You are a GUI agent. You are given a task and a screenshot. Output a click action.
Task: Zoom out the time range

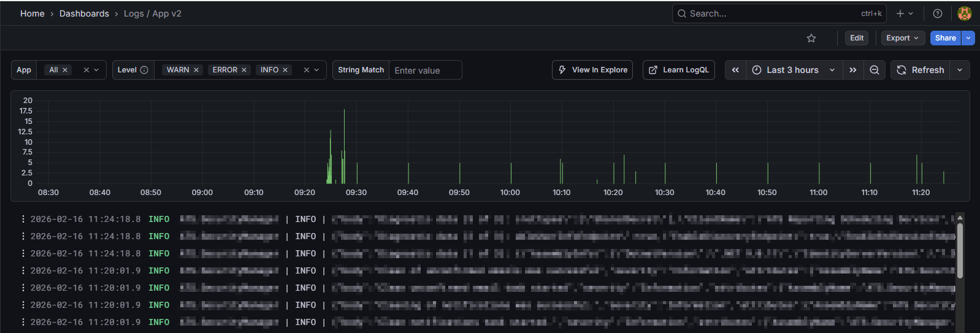pyautogui.click(x=875, y=70)
